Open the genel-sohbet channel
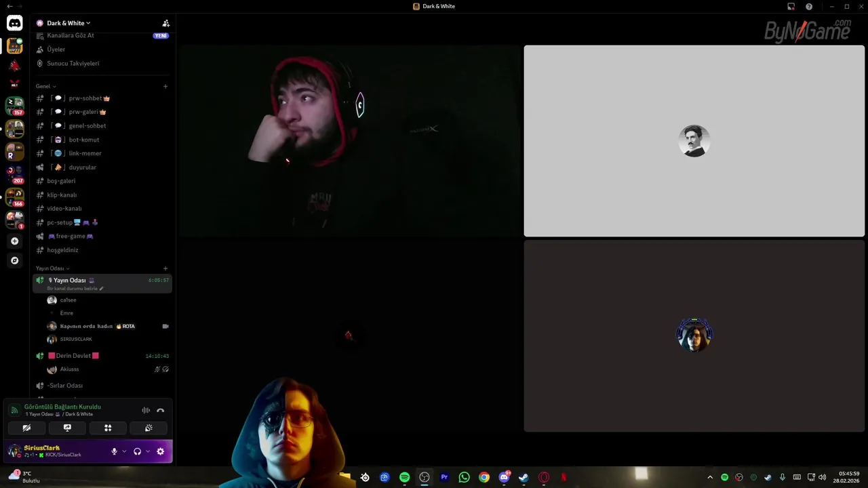The height and width of the screenshot is (488, 868). (x=102, y=125)
